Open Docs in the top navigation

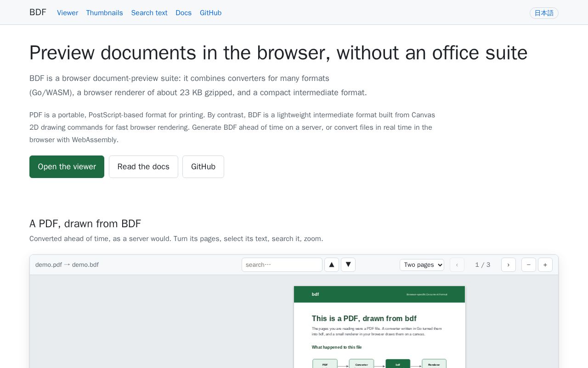click(x=183, y=13)
